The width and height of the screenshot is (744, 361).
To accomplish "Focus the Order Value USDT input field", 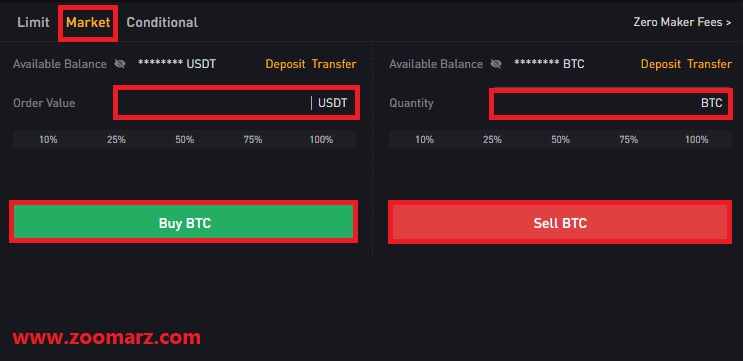I will (x=236, y=103).
